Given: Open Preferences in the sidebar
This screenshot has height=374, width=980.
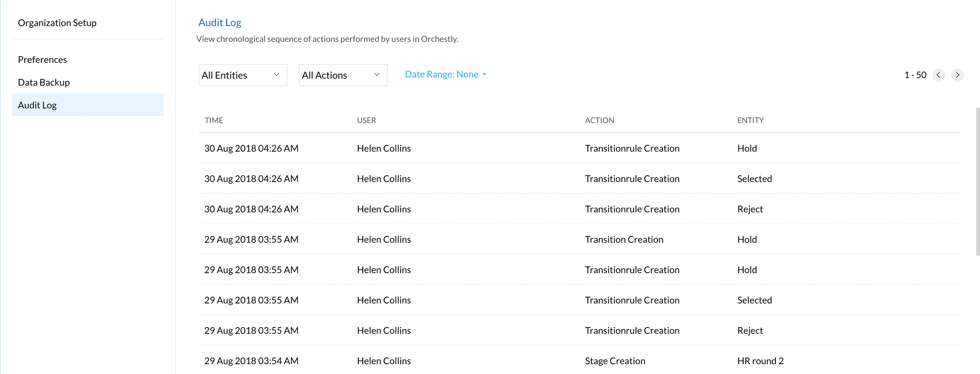Looking at the screenshot, I should [42, 60].
